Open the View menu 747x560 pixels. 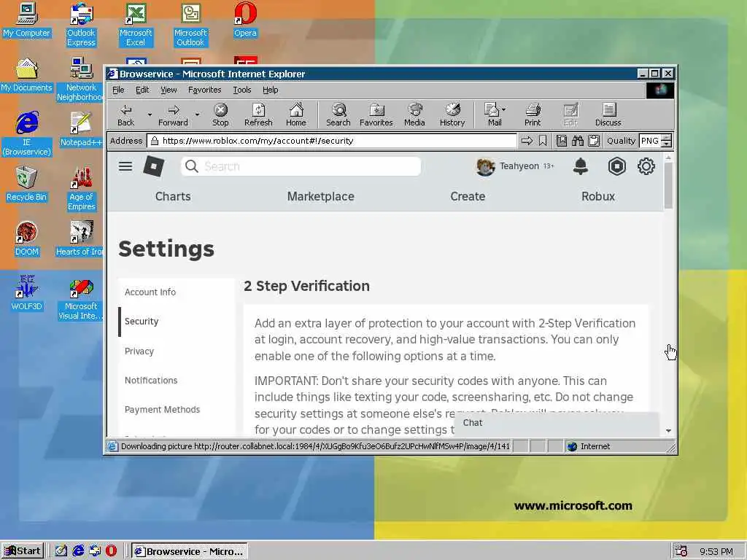pos(169,90)
